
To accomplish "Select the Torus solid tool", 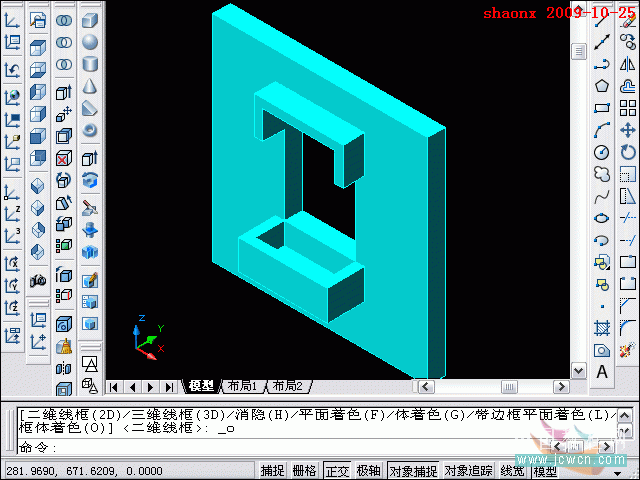I will click(x=89, y=130).
